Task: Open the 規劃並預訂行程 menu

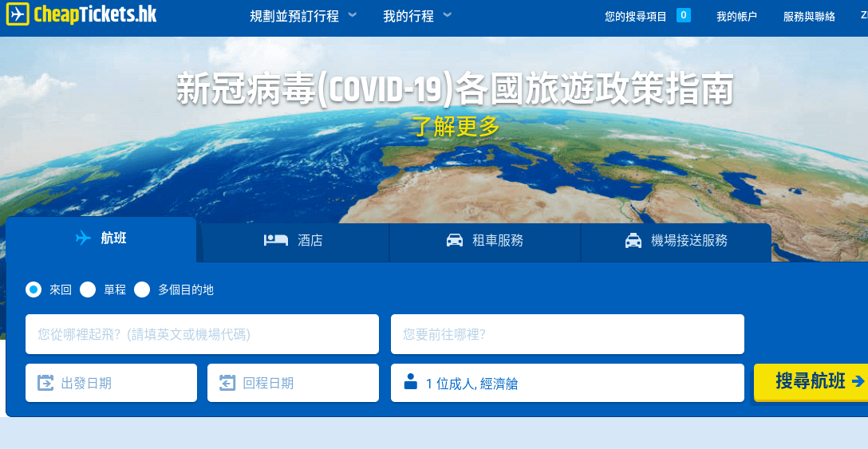Action: coord(294,16)
